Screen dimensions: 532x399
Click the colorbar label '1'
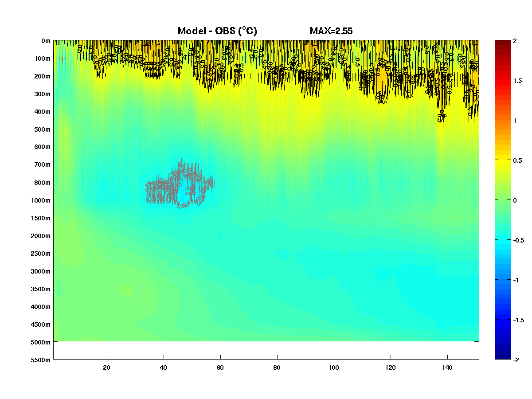pos(515,121)
